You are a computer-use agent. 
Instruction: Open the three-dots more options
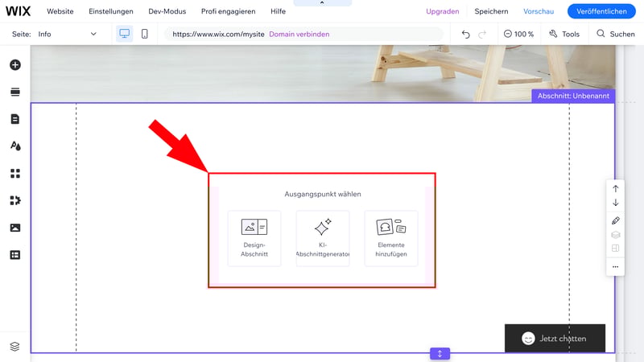click(615, 267)
